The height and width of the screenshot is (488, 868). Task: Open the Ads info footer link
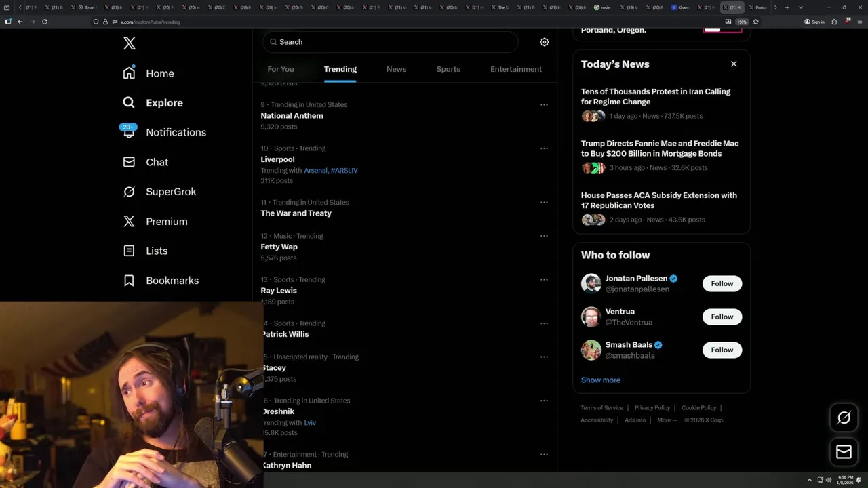click(635, 420)
